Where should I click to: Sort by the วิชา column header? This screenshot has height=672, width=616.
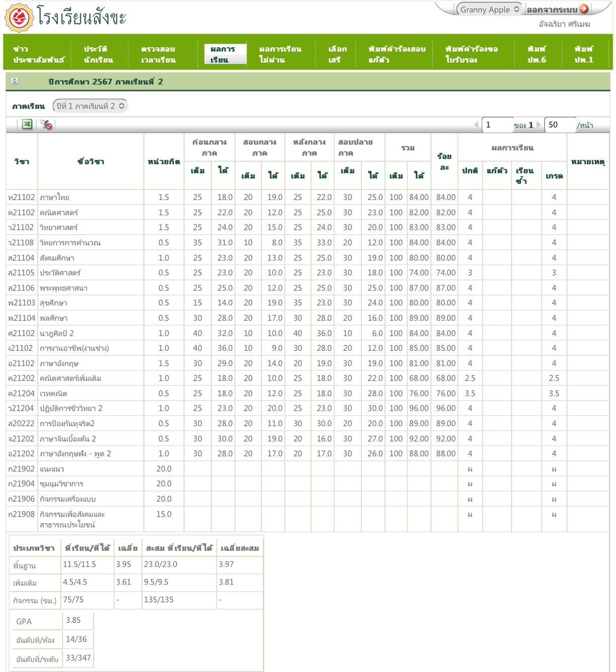[x=22, y=161]
